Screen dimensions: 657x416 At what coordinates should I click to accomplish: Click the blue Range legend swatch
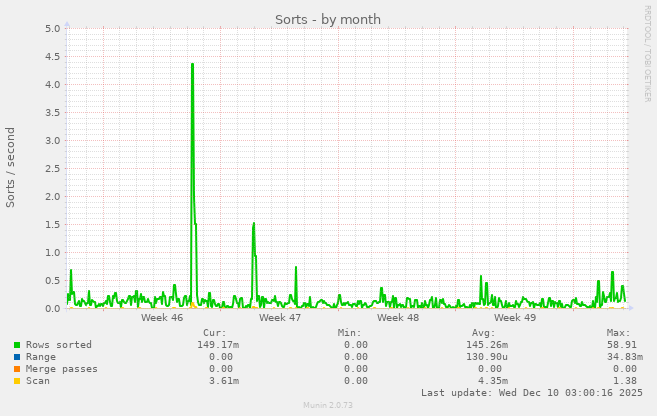[x=17, y=357]
